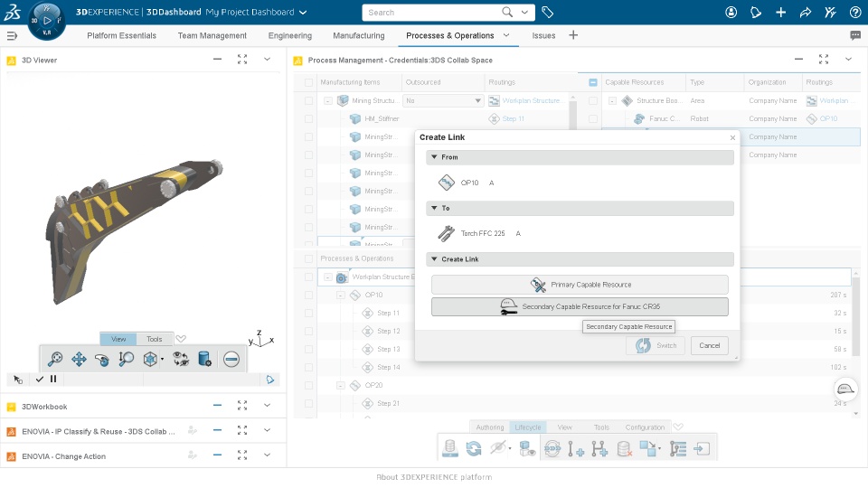868x488 pixels.
Task: Cancel the Create Link dialog
Action: click(x=709, y=345)
